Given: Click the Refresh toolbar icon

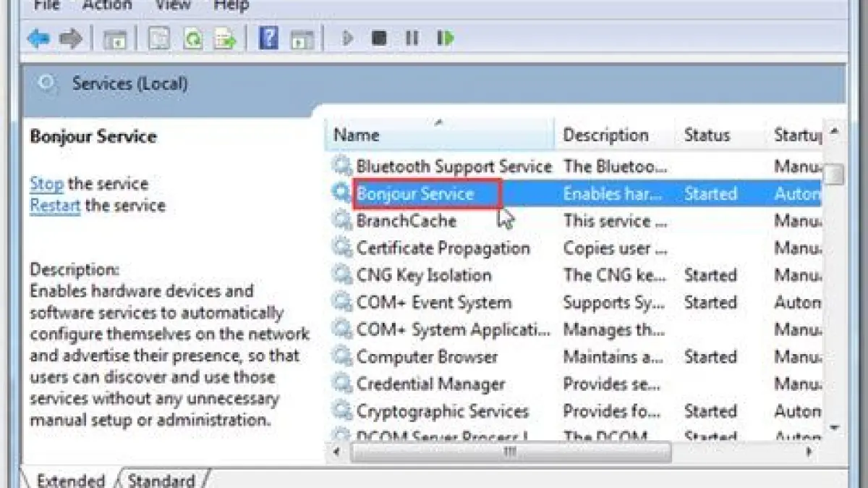Looking at the screenshot, I should [192, 38].
